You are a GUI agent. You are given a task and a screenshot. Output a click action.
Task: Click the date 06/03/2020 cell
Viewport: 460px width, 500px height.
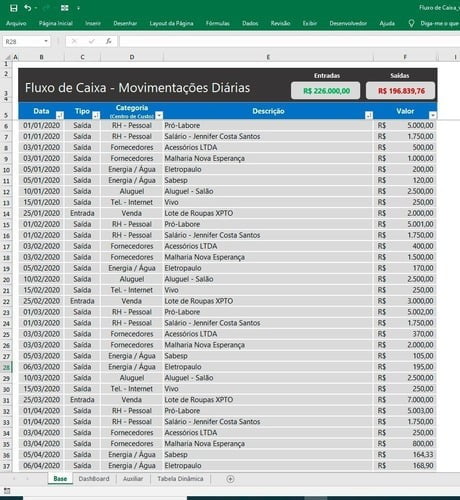(41, 367)
